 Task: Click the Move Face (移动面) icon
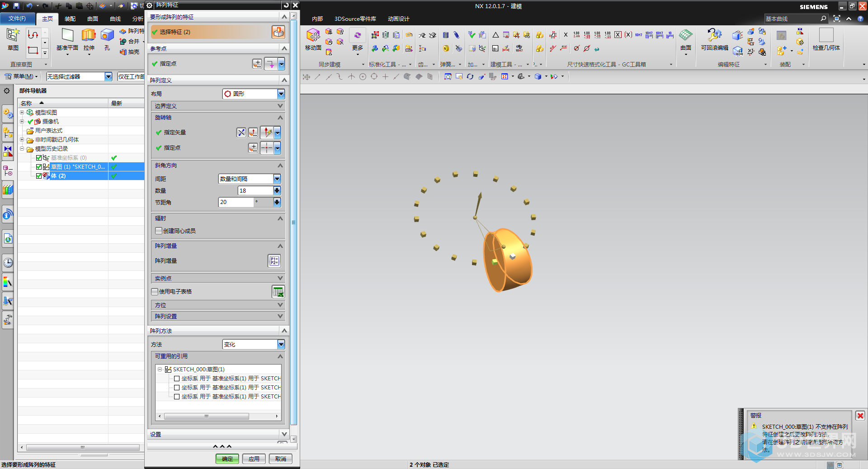click(x=313, y=35)
